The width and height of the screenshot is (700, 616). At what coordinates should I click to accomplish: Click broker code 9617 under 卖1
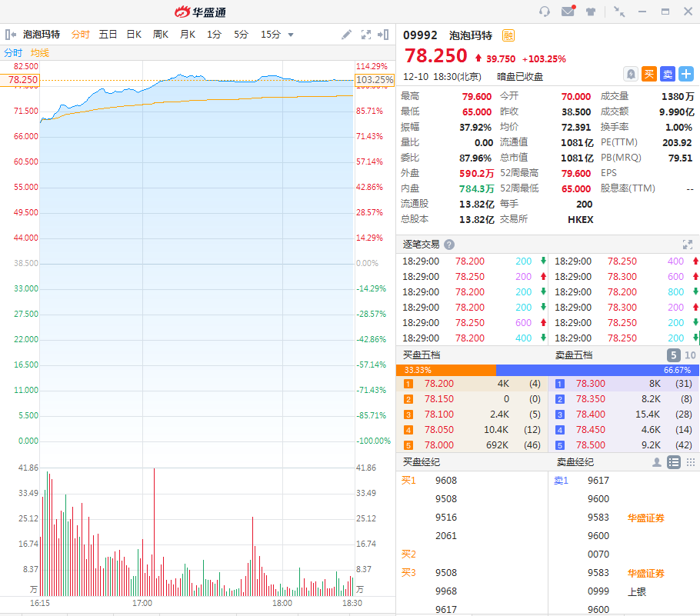pos(598,481)
